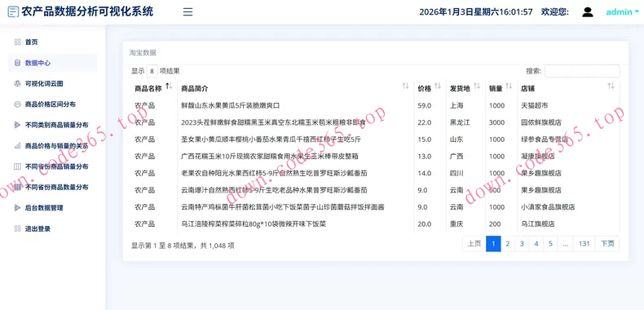Click the date and time display
The height and width of the screenshot is (310, 644).
point(476,12)
